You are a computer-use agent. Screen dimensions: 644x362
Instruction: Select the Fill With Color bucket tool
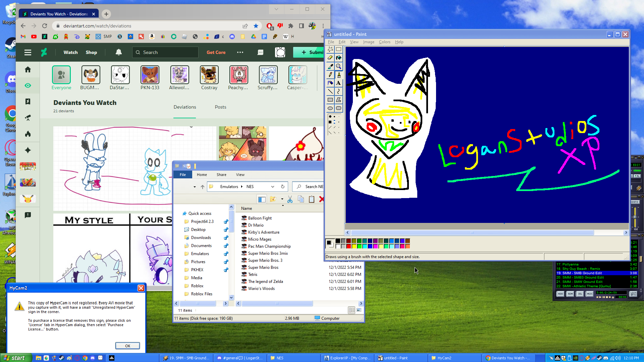tap(339, 58)
